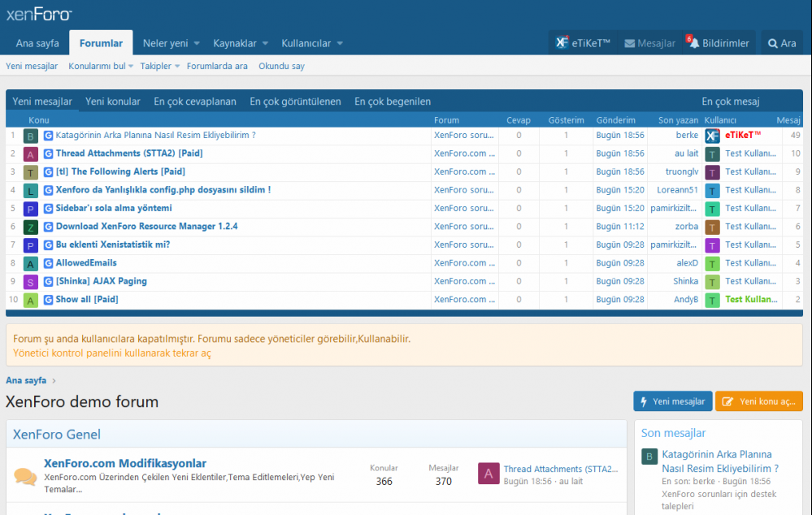
Task: Click avatar B beside Katagörinin thread row
Action: click(31, 136)
